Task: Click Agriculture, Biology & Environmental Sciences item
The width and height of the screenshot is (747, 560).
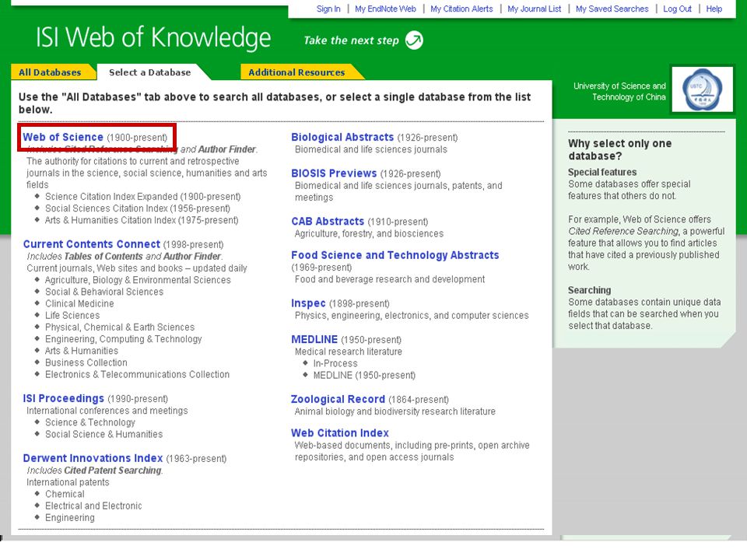Action: tap(138, 280)
